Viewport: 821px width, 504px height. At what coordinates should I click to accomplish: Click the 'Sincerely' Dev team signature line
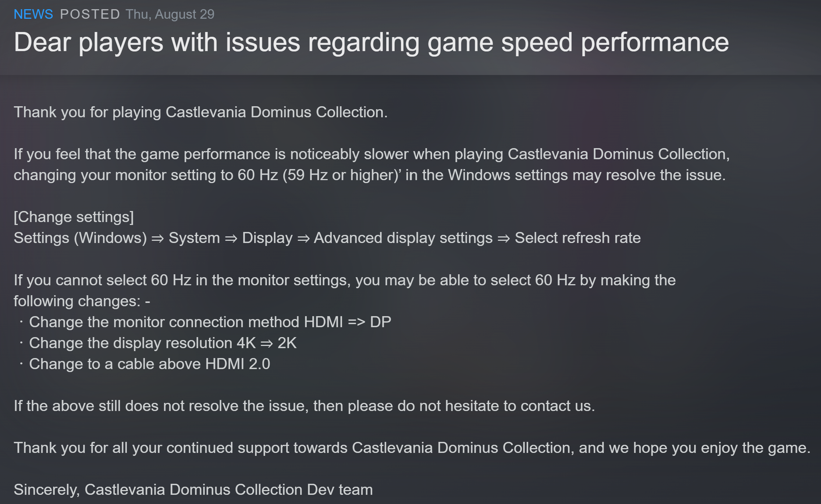coord(193,490)
